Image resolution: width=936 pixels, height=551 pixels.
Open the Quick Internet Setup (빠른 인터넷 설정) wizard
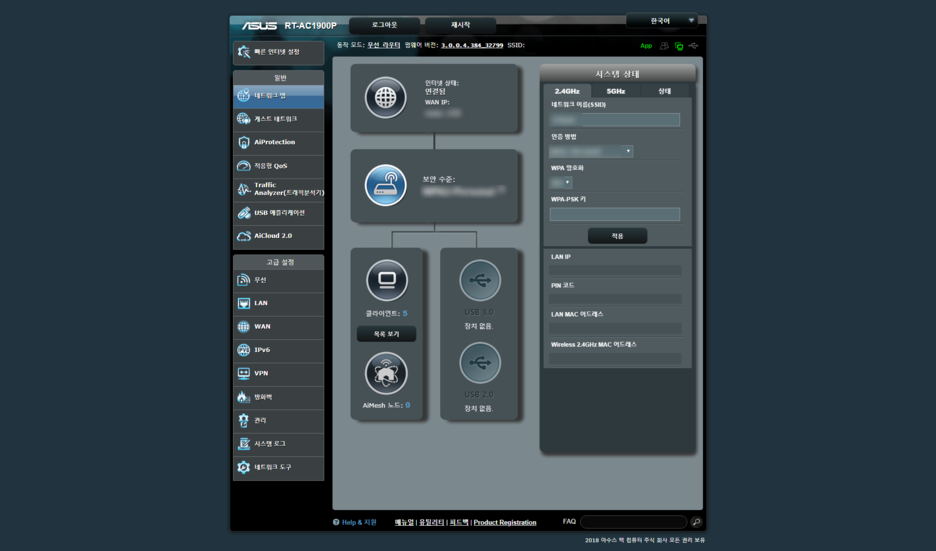[x=278, y=53]
